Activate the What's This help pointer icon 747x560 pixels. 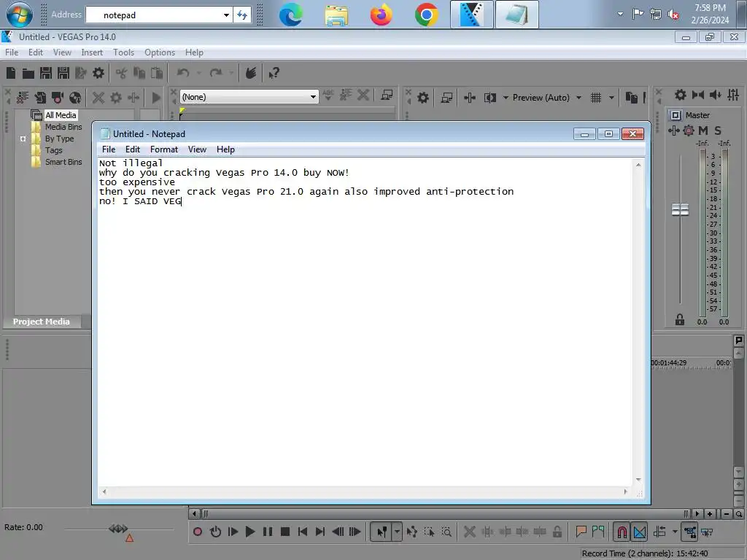click(x=274, y=73)
